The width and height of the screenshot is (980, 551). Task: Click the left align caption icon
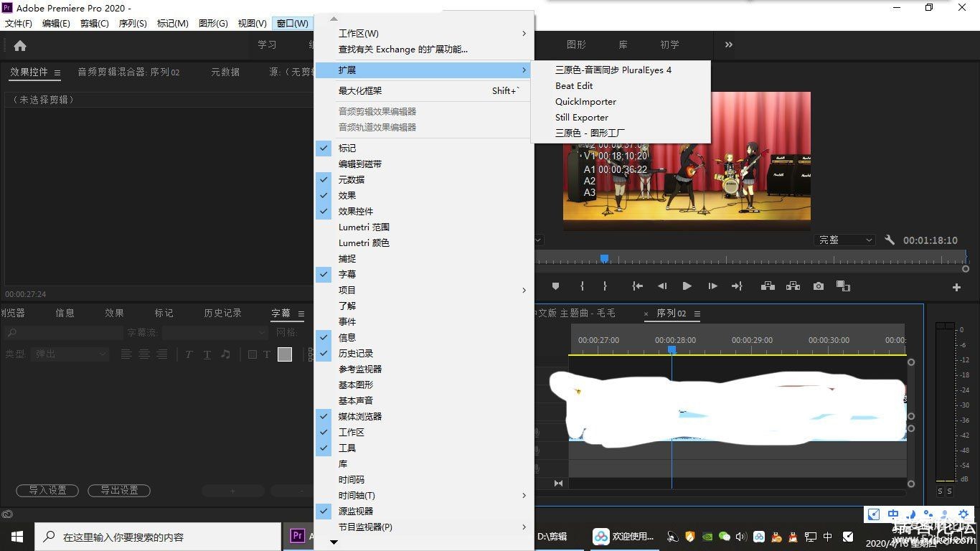(126, 354)
